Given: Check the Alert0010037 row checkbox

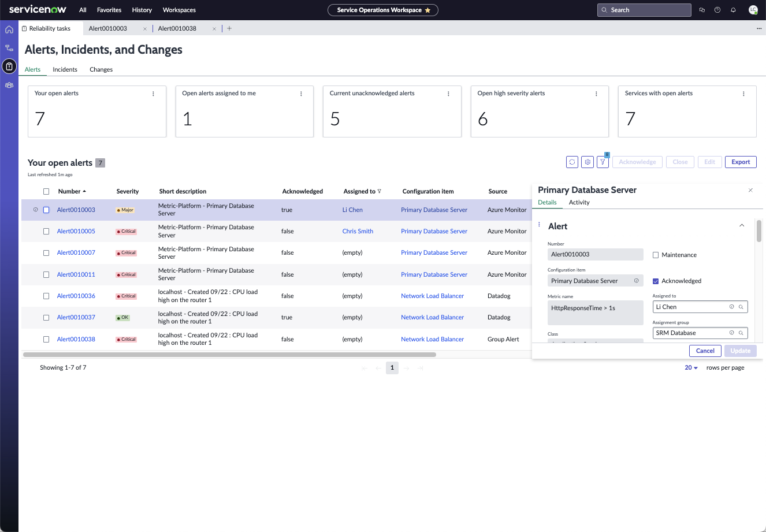Looking at the screenshot, I should point(46,317).
